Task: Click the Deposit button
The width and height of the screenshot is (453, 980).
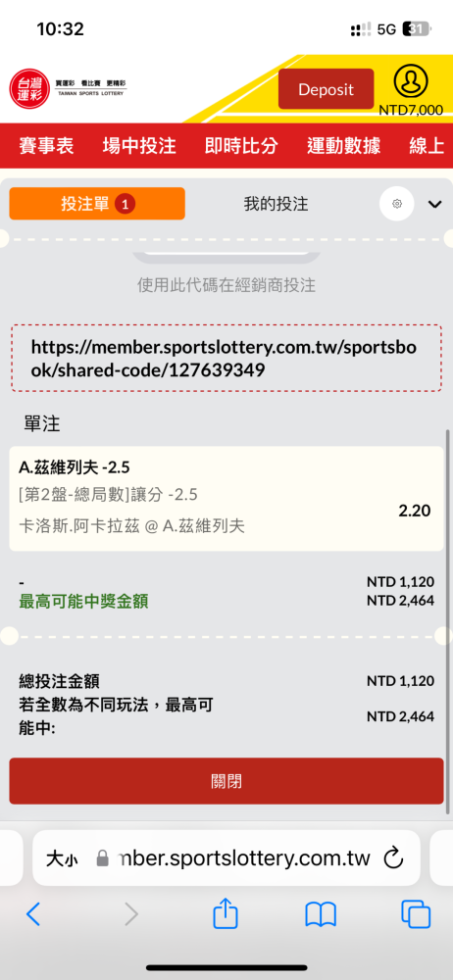Action: click(x=326, y=89)
